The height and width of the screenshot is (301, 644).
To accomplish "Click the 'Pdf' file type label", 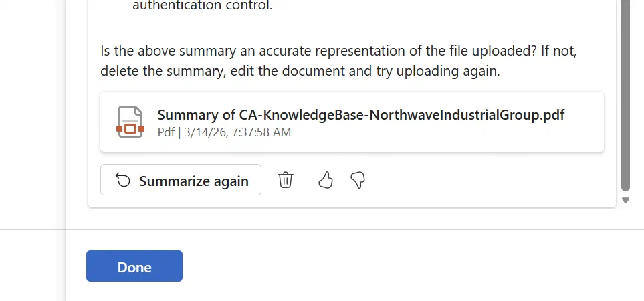I will tap(167, 132).
